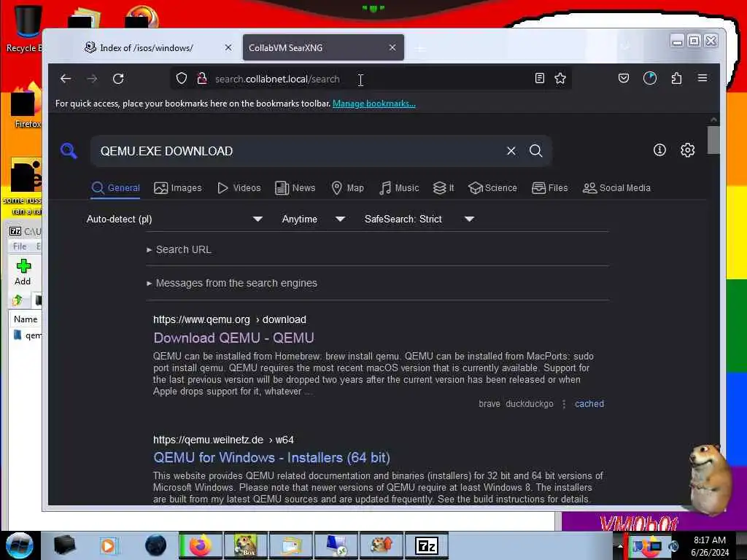The height and width of the screenshot is (560, 747).
Task: Switch to the Images category
Action: 178,188
